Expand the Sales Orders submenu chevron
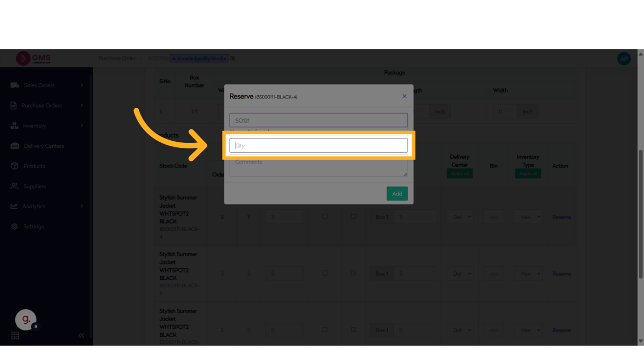Screen dimensions: 644x362 pos(82,85)
